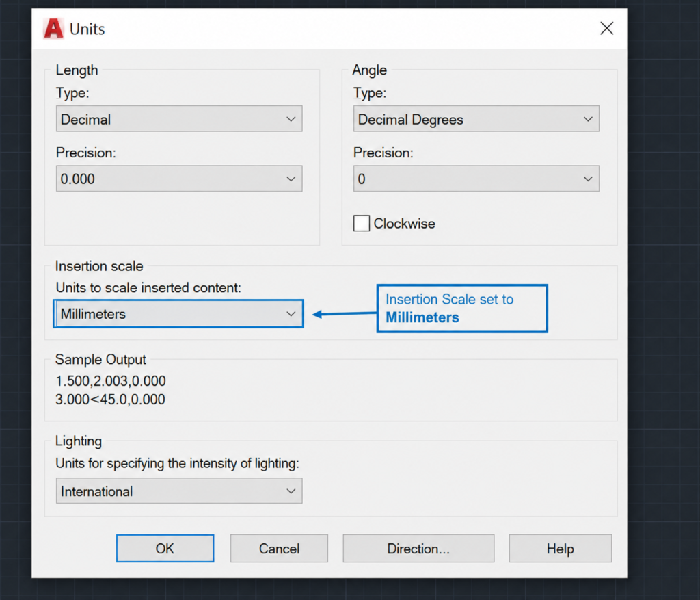Click the Cancel button

tap(279, 548)
